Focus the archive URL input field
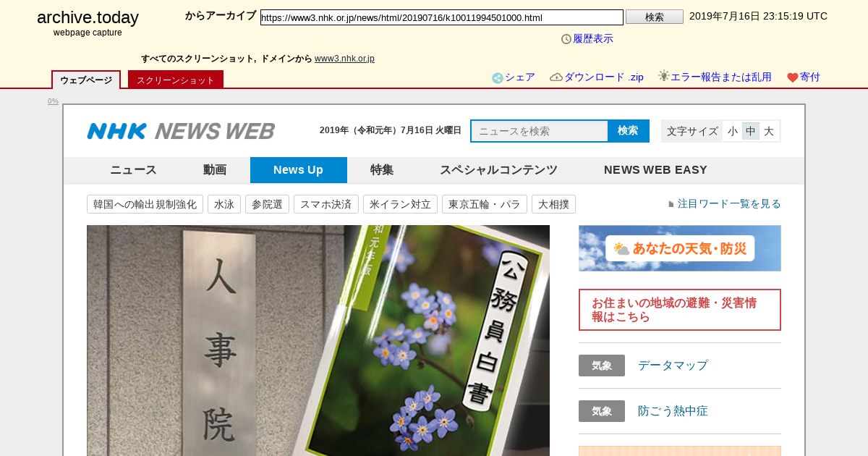Image resolution: width=868 pixels, height=456 pixels. pyautogui.click(x=441, y=17)
